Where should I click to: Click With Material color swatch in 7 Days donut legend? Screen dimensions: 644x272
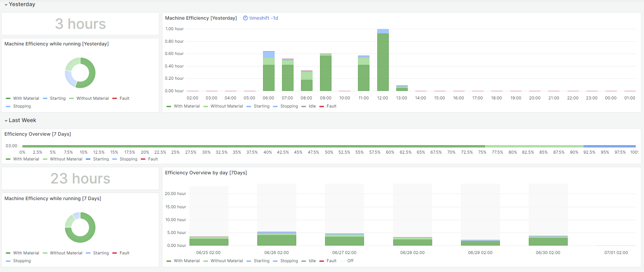[x=8, y=253]
